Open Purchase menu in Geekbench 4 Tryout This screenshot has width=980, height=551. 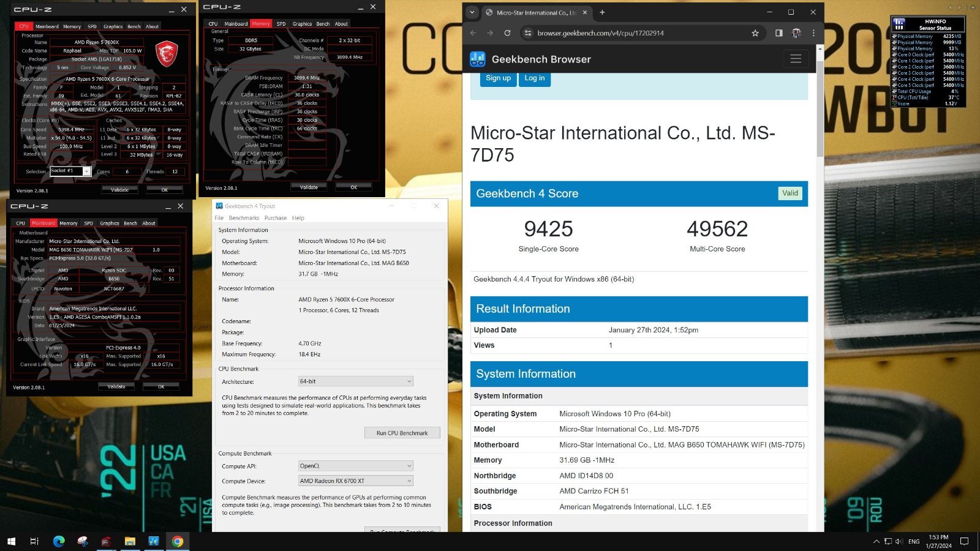click(276, 218)
